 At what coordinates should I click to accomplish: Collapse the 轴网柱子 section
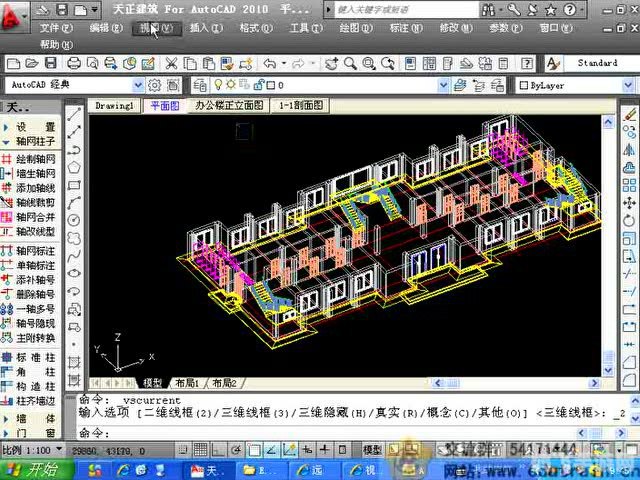[34, 143]
